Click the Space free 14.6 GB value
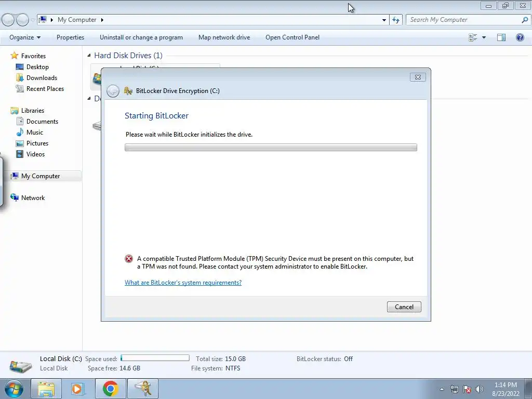This screenshot has width=532, height=399. (x=129, y=368)
